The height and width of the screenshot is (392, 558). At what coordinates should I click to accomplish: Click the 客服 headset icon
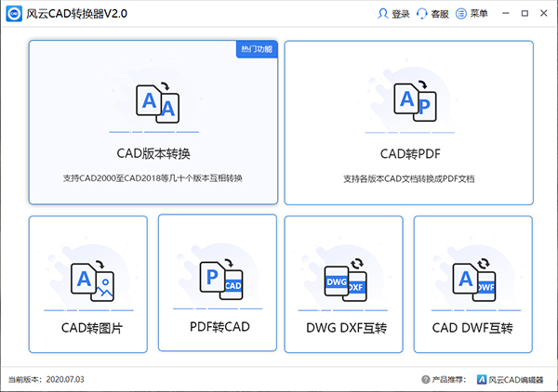(x=423, y=14)
